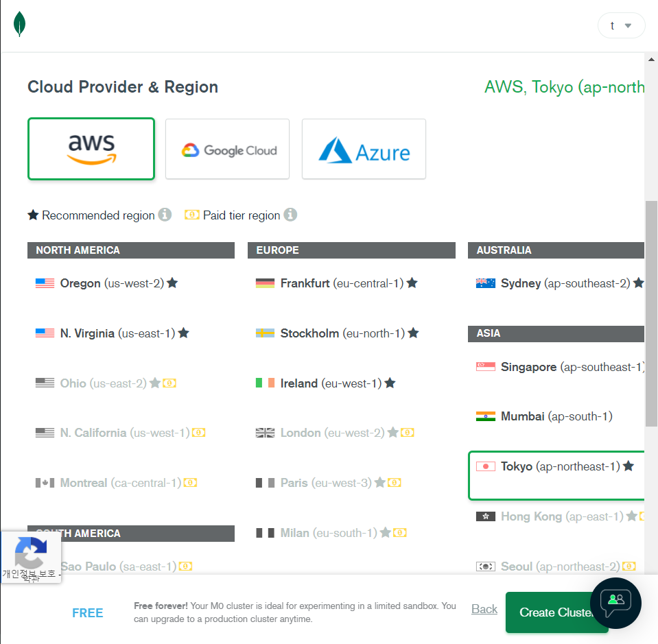Click the AWS, Tokyo selection summary

[564, 87]
